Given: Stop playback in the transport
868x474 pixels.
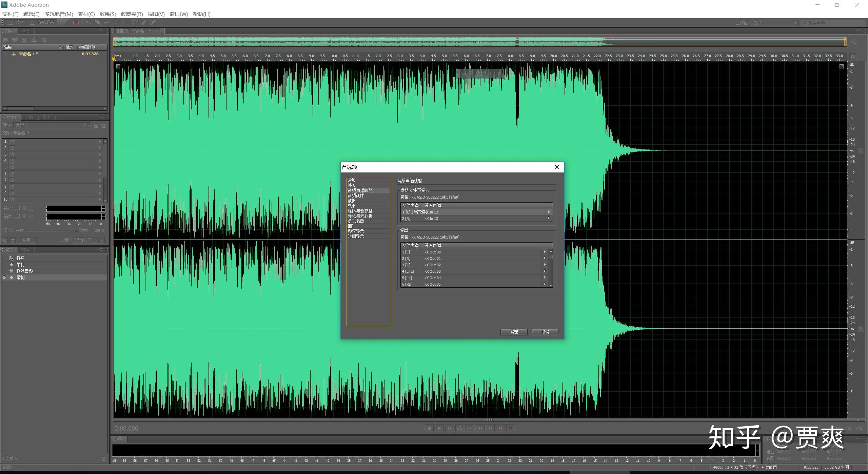Looking at the screenshot, I should click(429, 428).
